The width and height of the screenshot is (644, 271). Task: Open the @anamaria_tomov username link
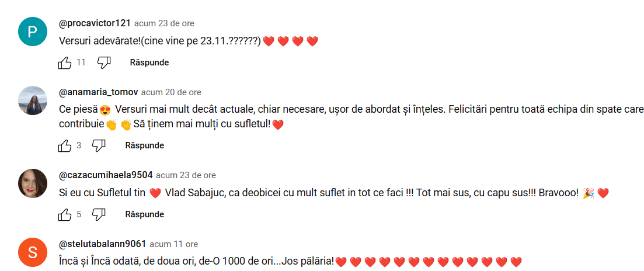pos(99,92)
